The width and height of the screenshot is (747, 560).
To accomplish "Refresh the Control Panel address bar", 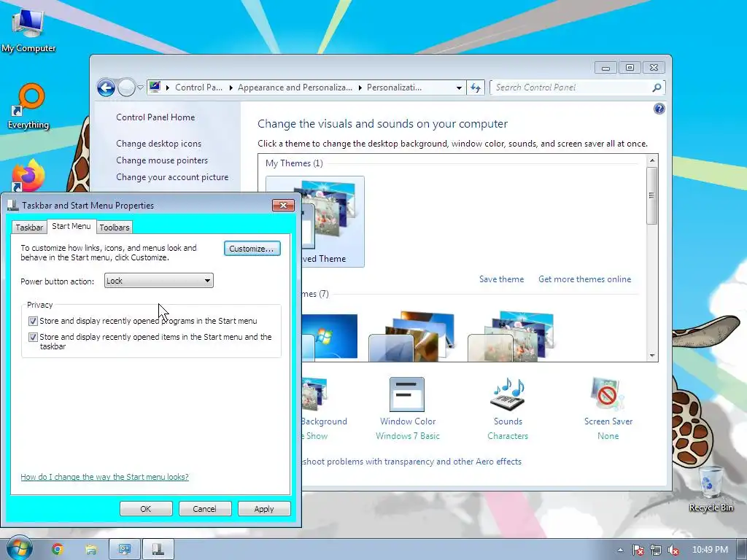I will [x=476, y=87].
